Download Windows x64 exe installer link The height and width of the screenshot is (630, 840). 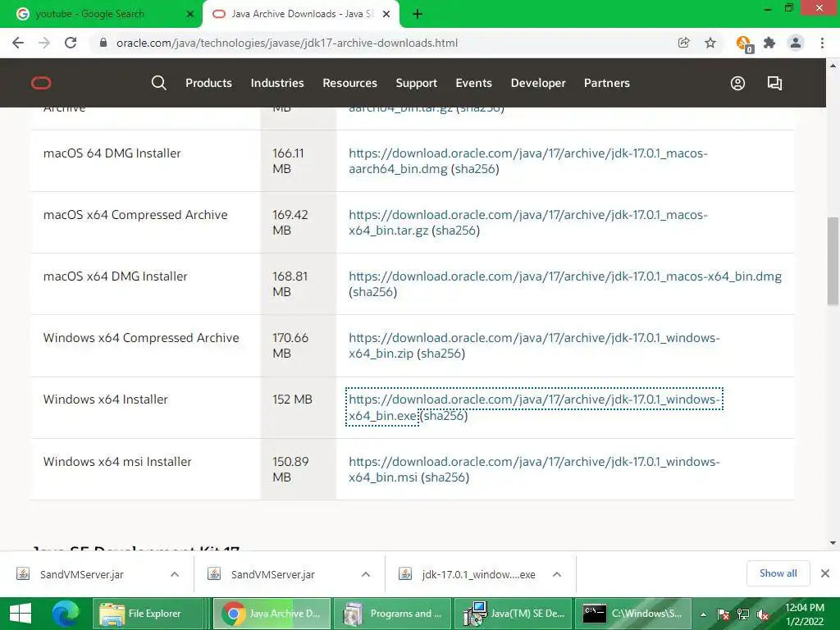click(534, 407)
